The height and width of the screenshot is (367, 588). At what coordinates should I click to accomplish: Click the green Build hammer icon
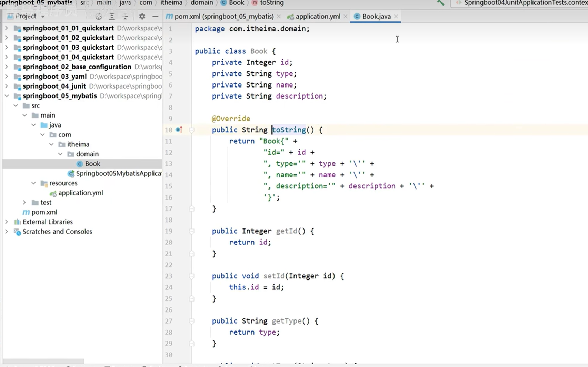coord(440,3)
